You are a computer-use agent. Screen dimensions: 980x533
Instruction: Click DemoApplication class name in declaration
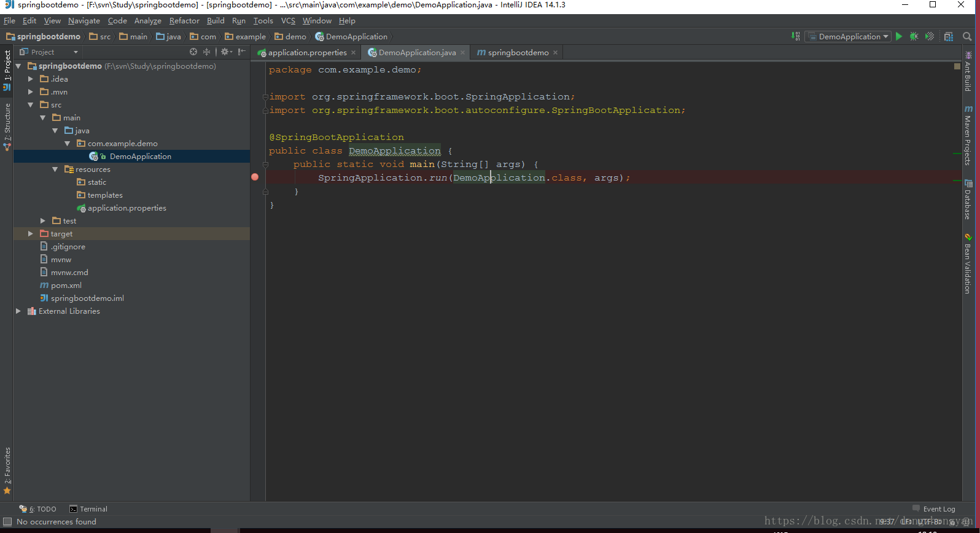pos(395,150)
